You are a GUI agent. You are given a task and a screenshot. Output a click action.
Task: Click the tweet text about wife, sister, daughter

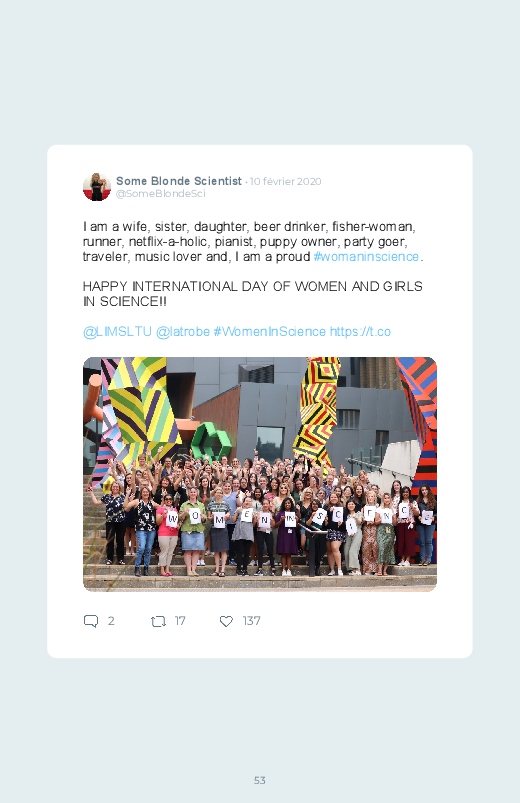pyautogui.click(x=253, y=242)
